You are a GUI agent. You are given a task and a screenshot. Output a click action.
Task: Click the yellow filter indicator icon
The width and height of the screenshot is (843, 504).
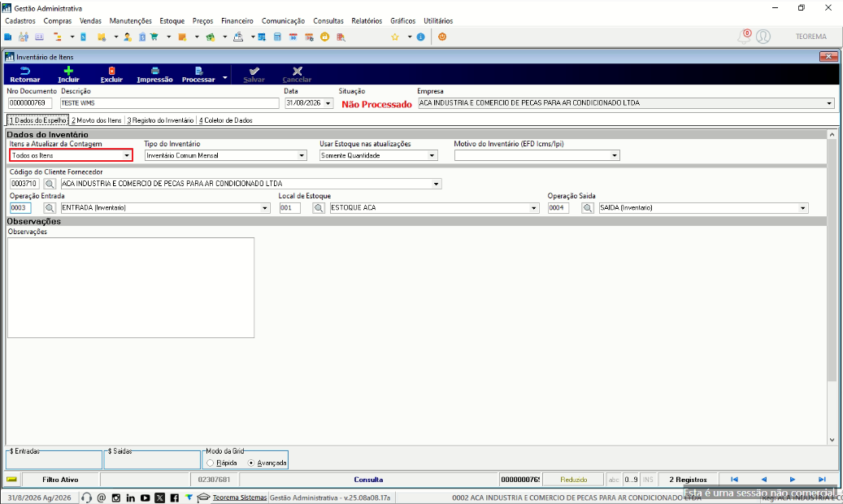click(x=11, y=480)
